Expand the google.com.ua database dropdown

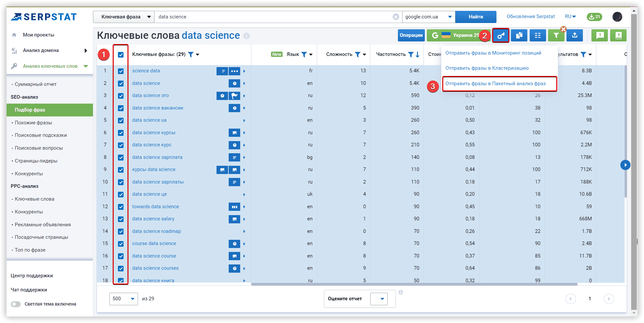coord(428,17)
